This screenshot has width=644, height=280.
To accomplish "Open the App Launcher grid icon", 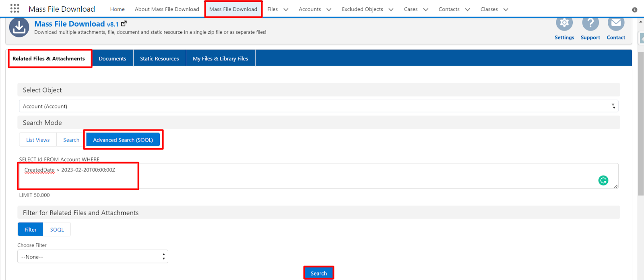I will pyautogui.click(x=15, y=8).
